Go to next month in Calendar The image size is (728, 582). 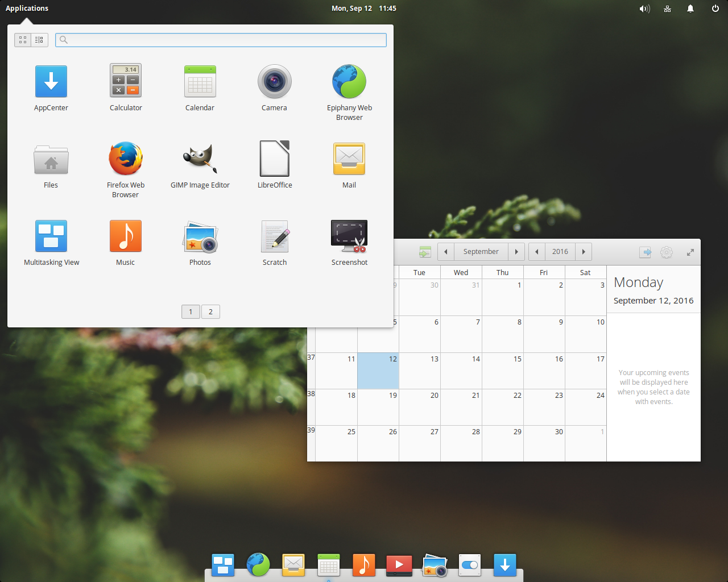(516, 252)
